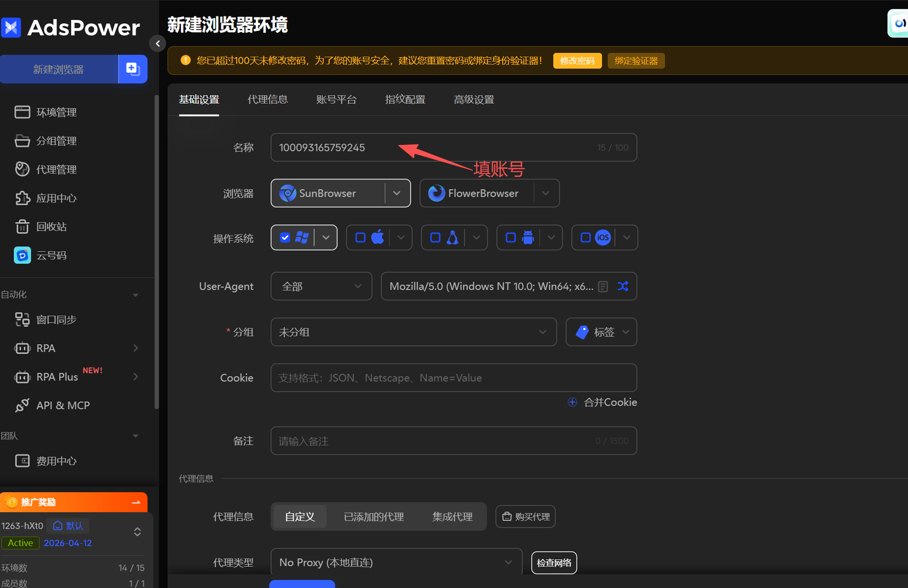
Task: Select 已添加的代理 proxy option
Action: [x=374, y=517]
